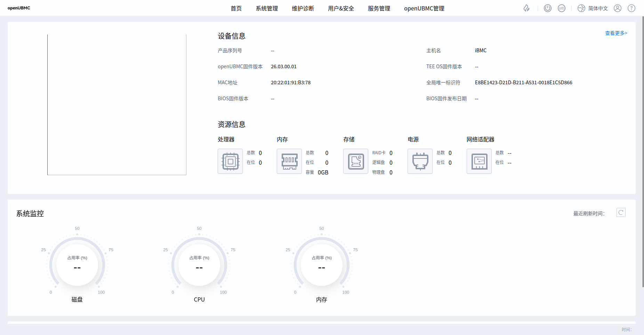Expand the 维护诊断 menu
Image resolution: width=644 pixels, height=335 pixels.
coord(303,8)
